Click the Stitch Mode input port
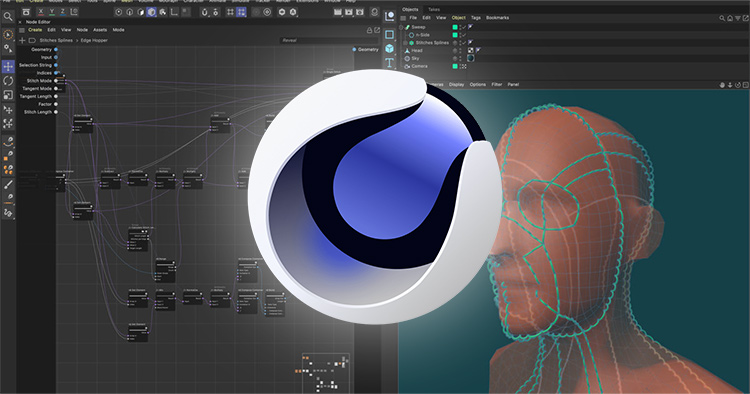 56,81
